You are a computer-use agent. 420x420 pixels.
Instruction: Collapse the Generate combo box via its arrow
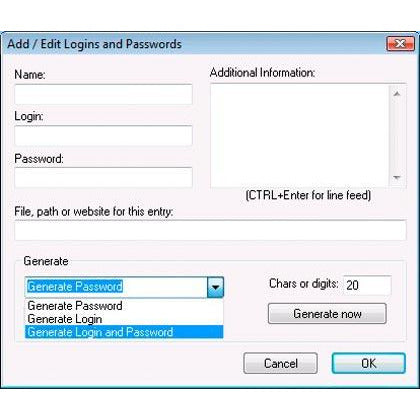pyautogui.click(x=215, y=287)
